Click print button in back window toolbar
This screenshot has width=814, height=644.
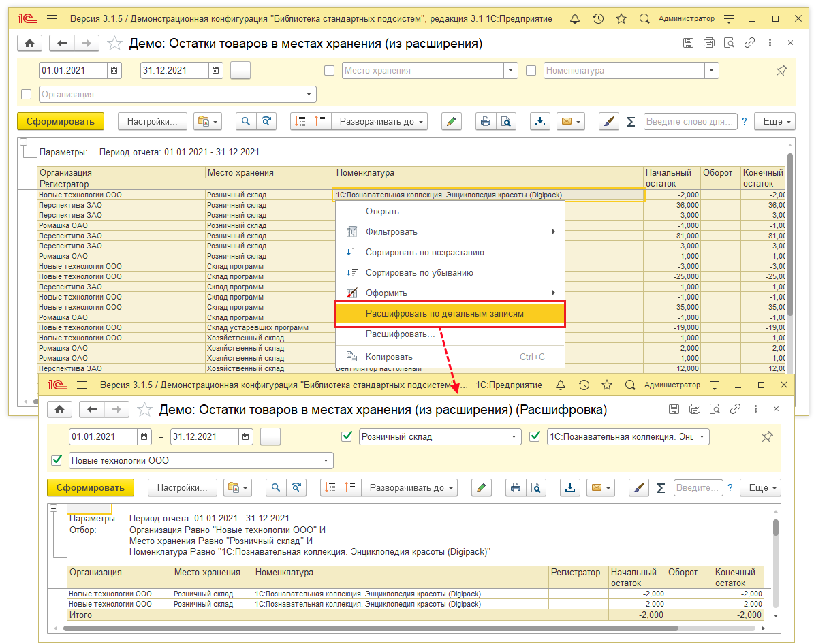click(x=486, y=121)
